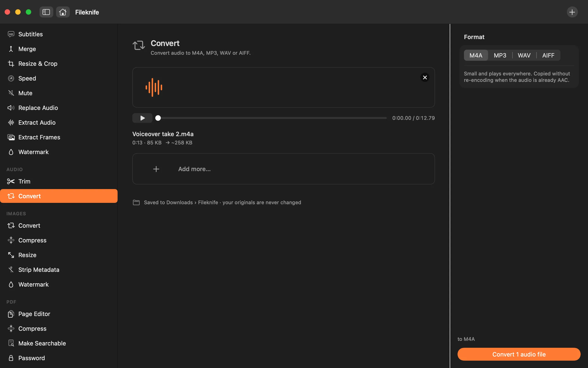Click the Saved to Downloads folder link
Image resolution: width=588 pixels, height=368 pixels.
[x=222, y=202]
